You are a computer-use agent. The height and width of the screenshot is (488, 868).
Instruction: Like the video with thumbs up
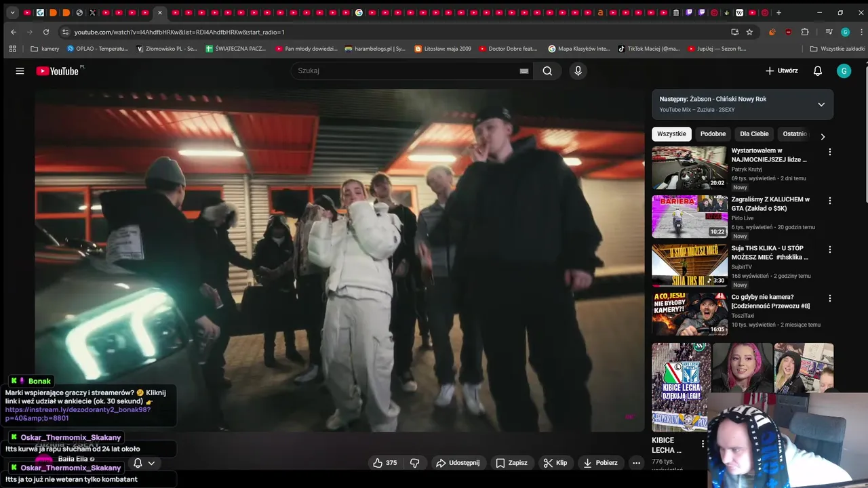tap(384, 463)
